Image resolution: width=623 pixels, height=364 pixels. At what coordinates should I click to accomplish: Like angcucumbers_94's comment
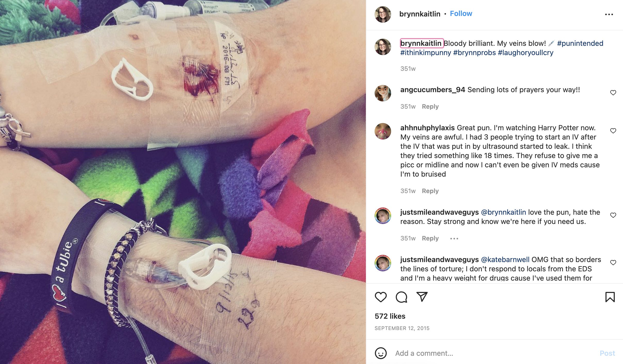(x=613, y=93)
